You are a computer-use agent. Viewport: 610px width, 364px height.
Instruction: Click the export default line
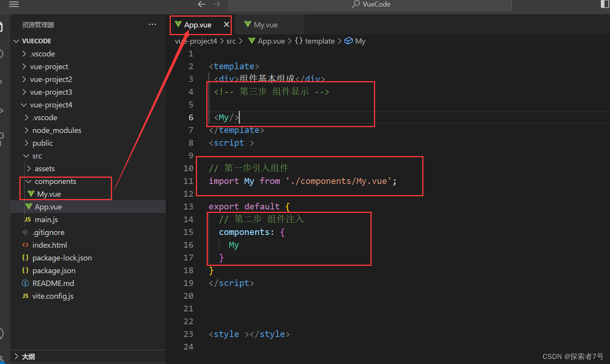coord(249,206)
